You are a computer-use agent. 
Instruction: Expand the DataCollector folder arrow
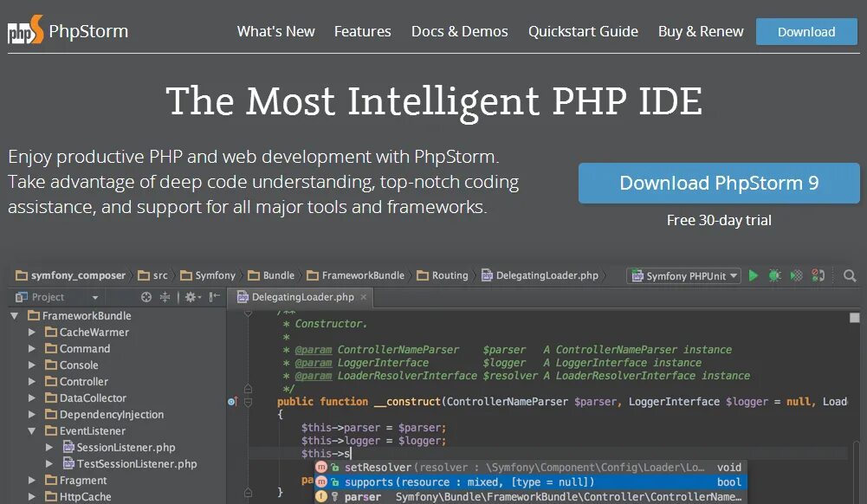(x=32, y=397)
